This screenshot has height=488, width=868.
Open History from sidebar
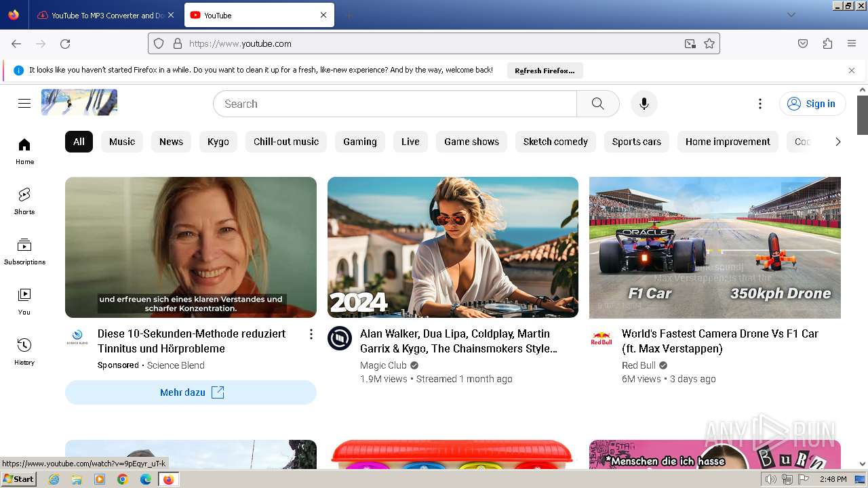pyautogui.click(x=24, y=352)
